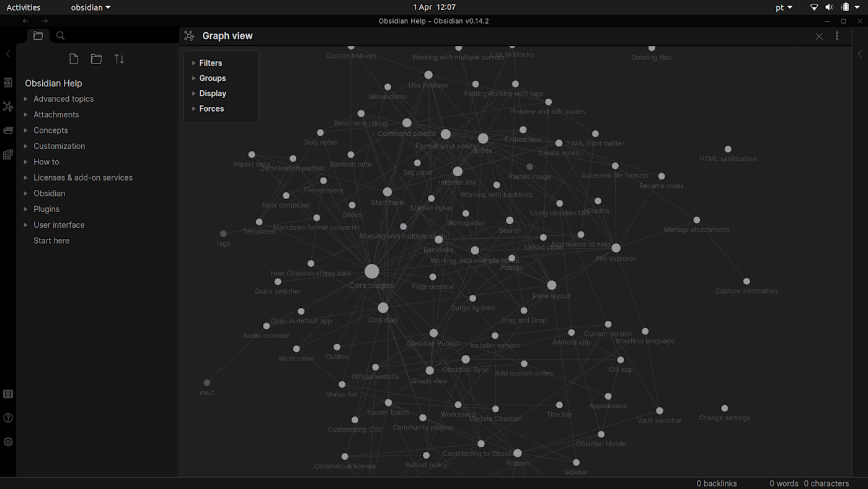Open the Wi-Fi system tray icon
Screen dimensions: 868x489
click(814, 7)
